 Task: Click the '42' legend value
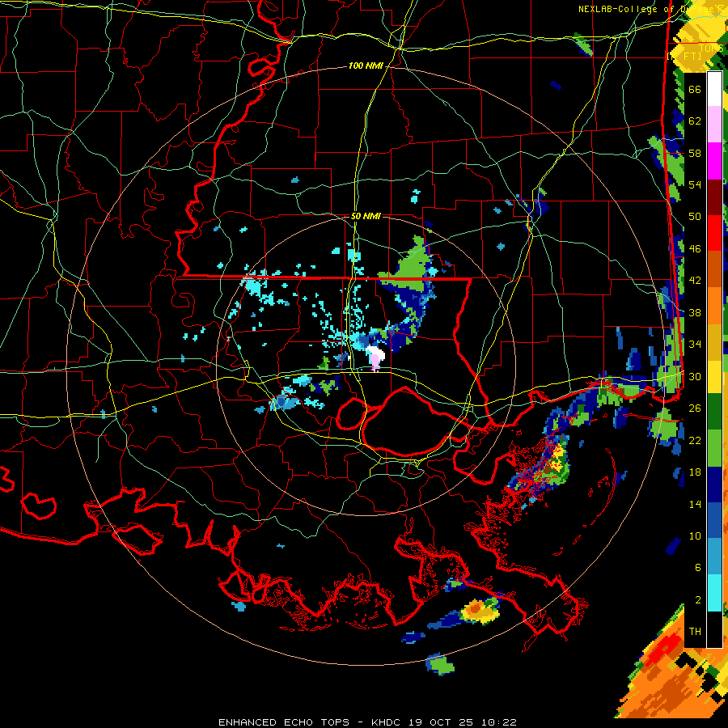[x=695, y=281]
